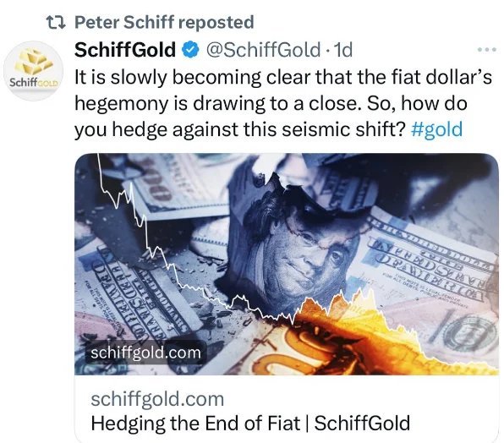Click the #gold hashtag
Image resolution: width=504 pixels, height=443 pixels.
(437, 129)
